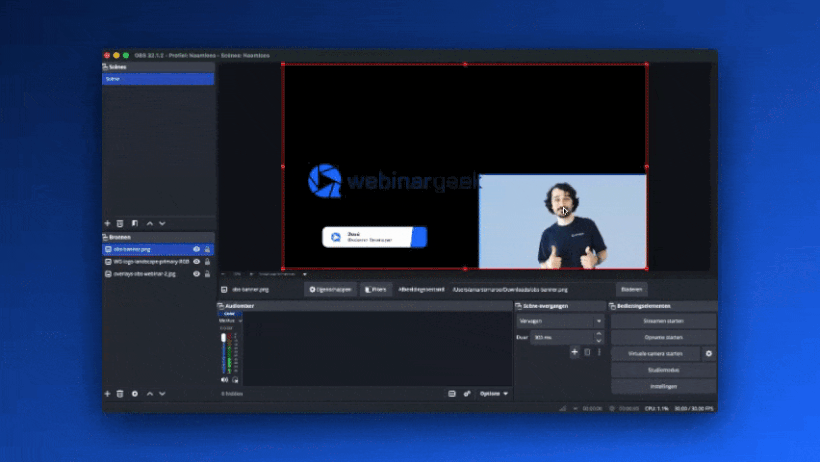The width and height of the screenshot is (820, 462).
Task: Click the Mic/Aux volume slider
Action: pos(223,353)
